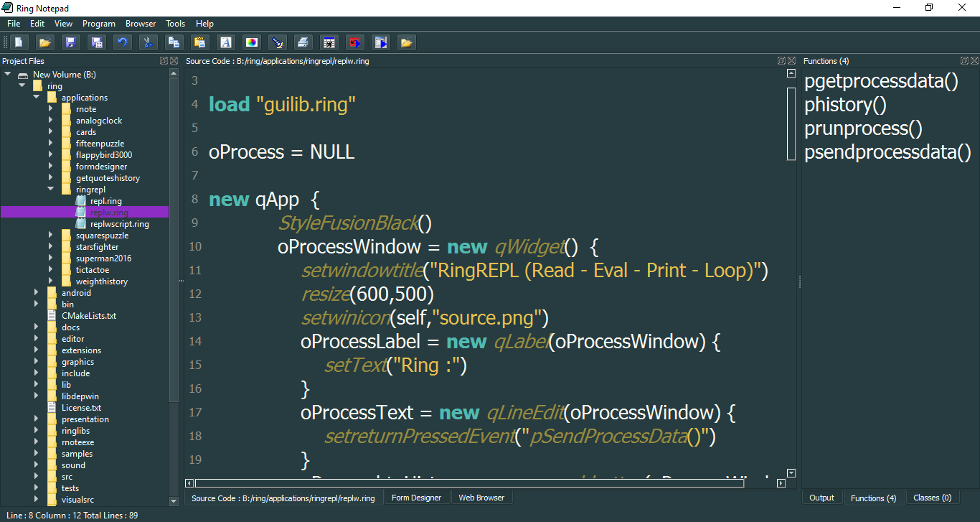Float the Project Files panel

point(164,61)
